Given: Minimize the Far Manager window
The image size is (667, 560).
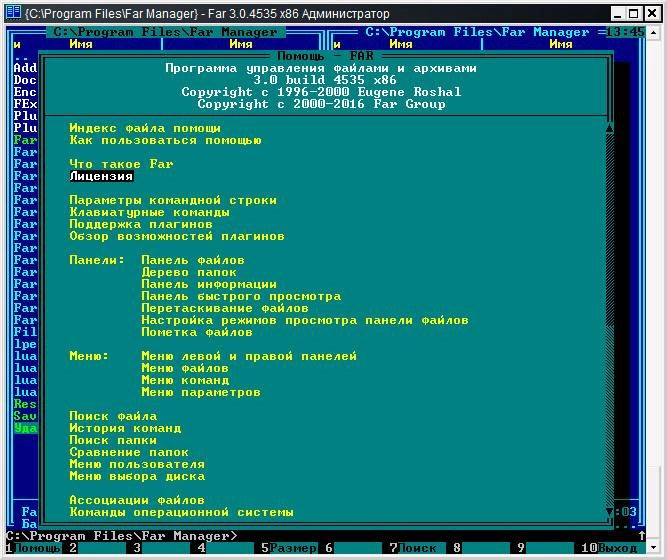Looking at the screenshot, I should pyautogui.click(x=618, y=13).
